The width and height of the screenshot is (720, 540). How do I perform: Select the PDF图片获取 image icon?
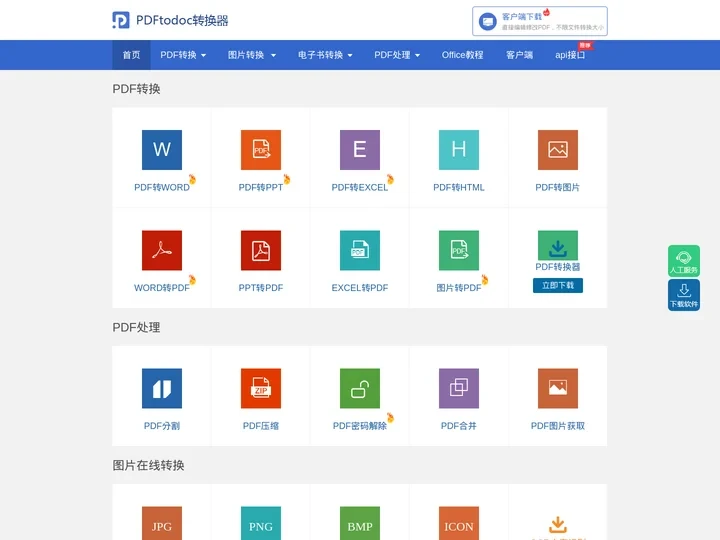pos(558,388)
